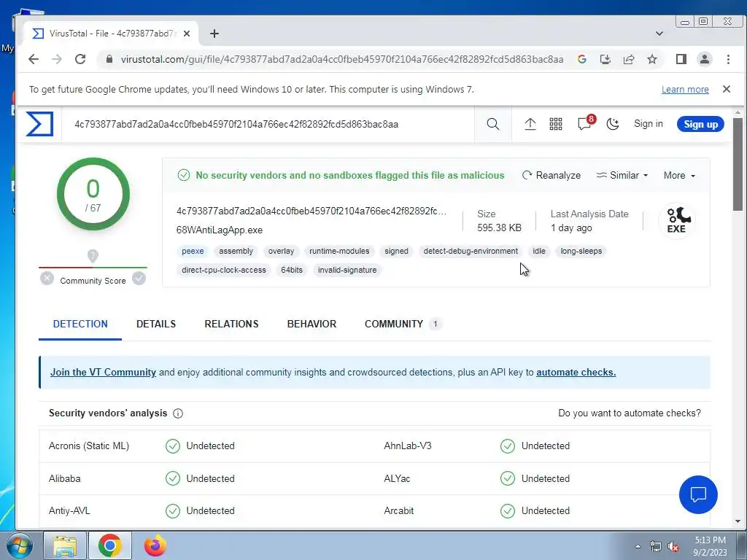The height and width of the screenshot is (560, 747).
Task: Expand the Similar dropdown
Action: [622, 175]
